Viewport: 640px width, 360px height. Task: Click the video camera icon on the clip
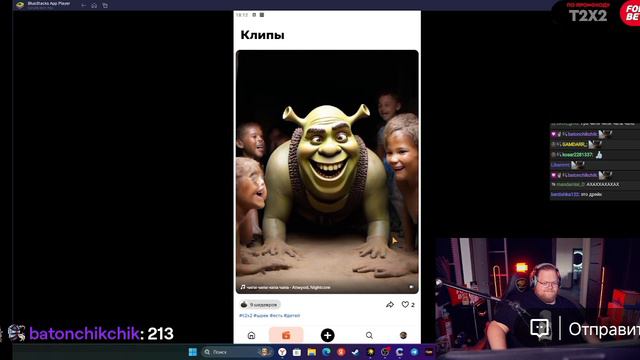click(411, 287)
